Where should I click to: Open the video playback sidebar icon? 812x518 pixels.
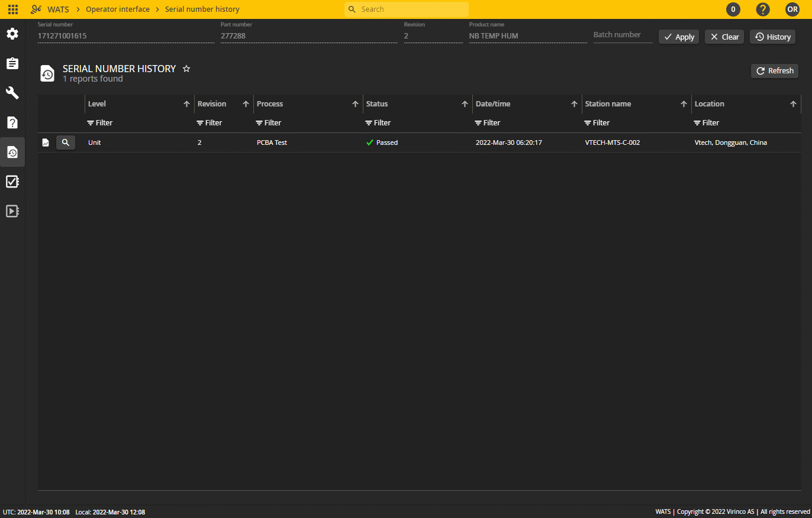coord(12,211)
